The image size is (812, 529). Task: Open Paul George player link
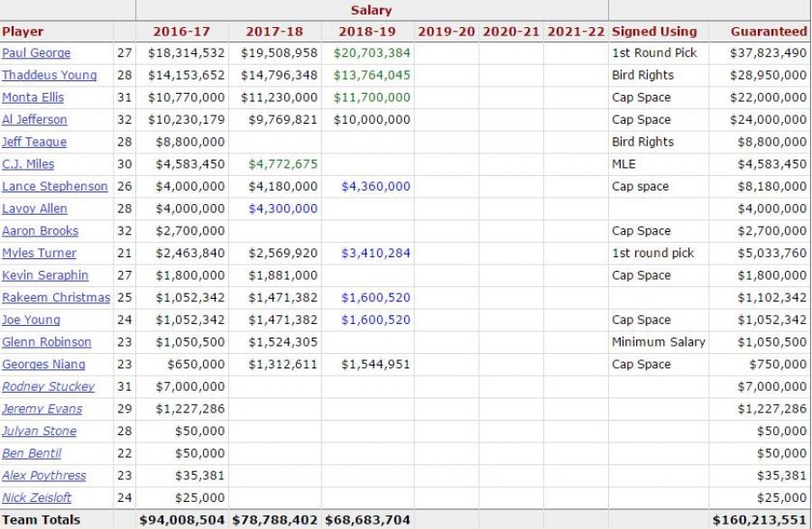click(36, 53)
